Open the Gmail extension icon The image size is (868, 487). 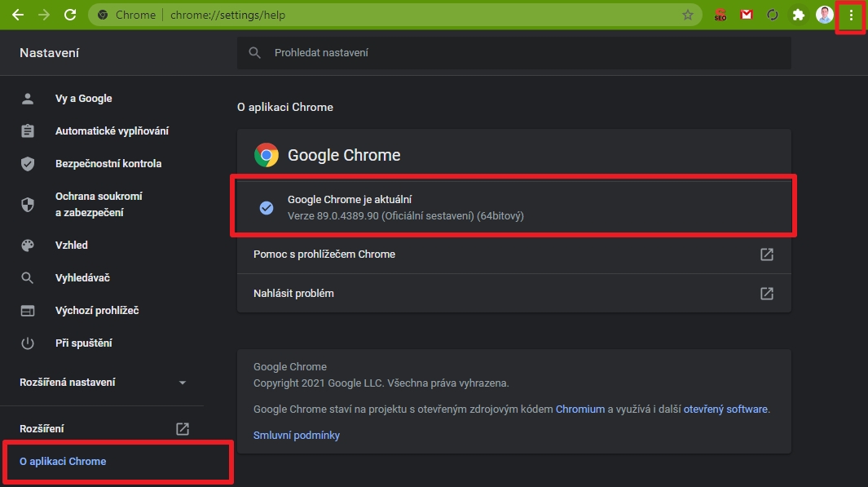[x=747, y=15]
